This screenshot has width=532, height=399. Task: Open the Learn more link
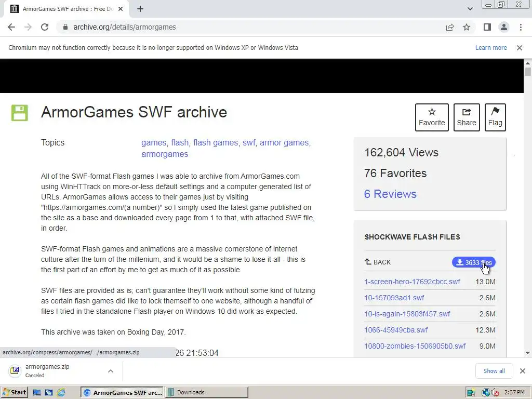click(x=491, y=47)
